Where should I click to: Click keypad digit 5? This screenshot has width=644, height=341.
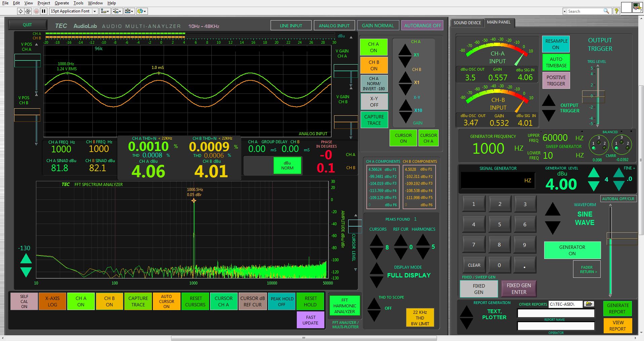499,224
